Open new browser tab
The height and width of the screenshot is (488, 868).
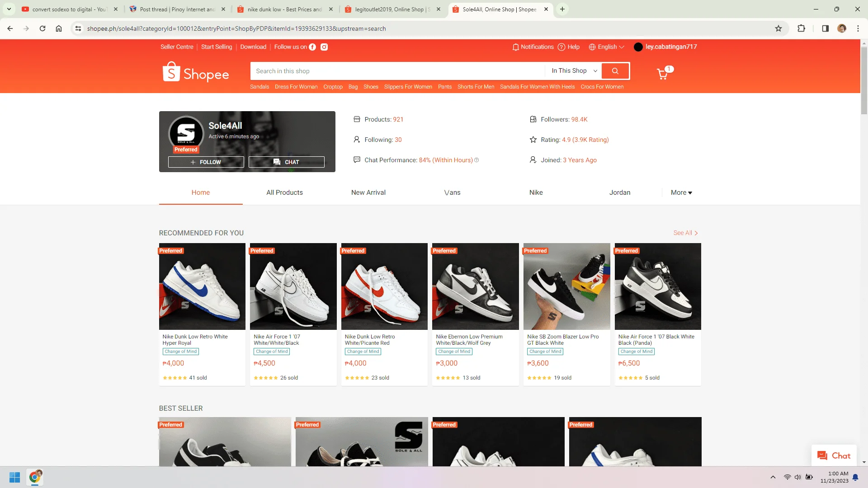point(562,9)
